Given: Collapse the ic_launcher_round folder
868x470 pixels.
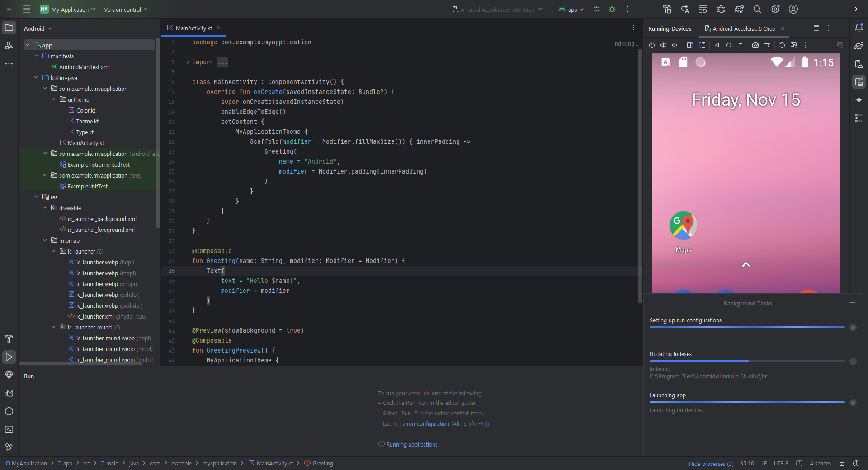Looking at the screenshot, I should tap(53, 327).
